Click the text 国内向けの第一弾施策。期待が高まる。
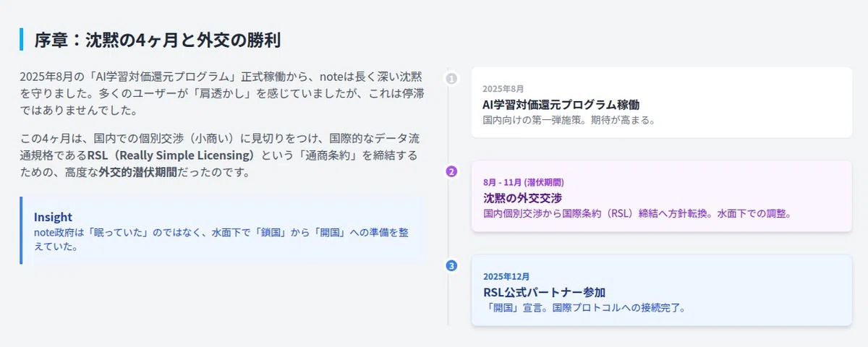The image size is (868, 347). (x=569, y=120)
